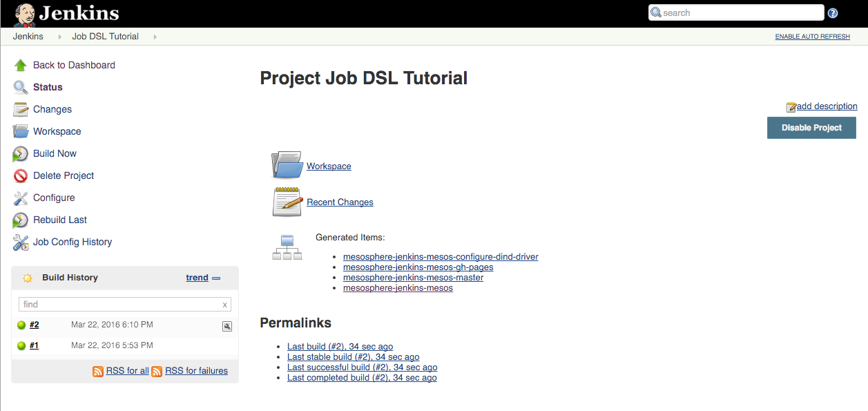Click the add description link
Screen dimensions: 868x411
click(x=827, y=106)
